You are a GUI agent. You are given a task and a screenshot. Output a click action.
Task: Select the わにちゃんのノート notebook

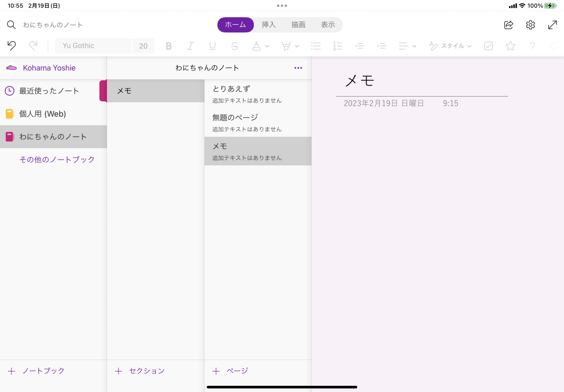click(53, 137)
